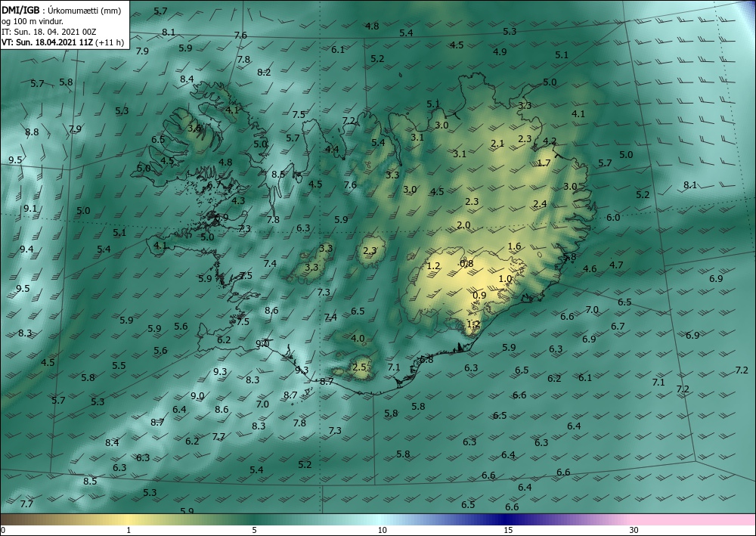Click the 1 label on the color scale

pos(129,530)
